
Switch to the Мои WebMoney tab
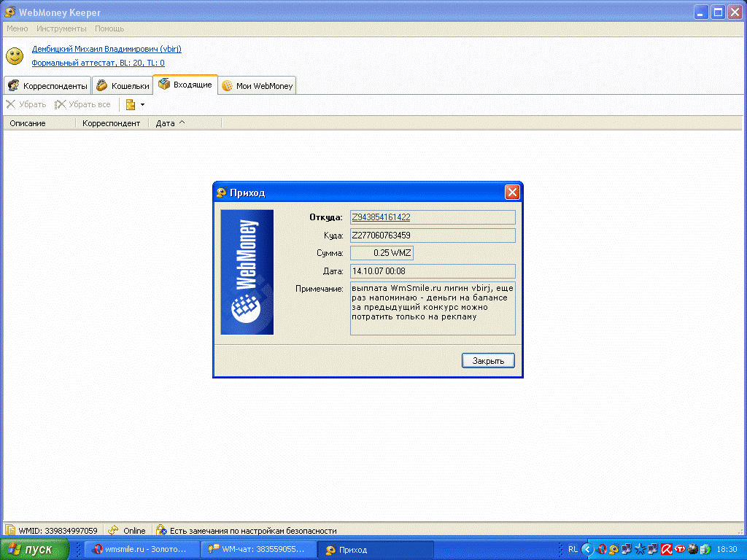[x=257, y=85]
